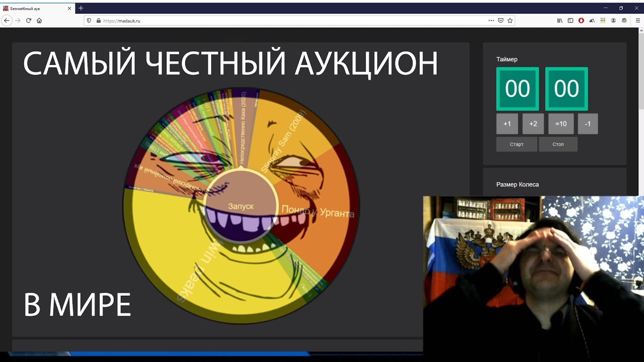Add one minute with +1 button
Screen dimensions: 644x362
[507, 124]
